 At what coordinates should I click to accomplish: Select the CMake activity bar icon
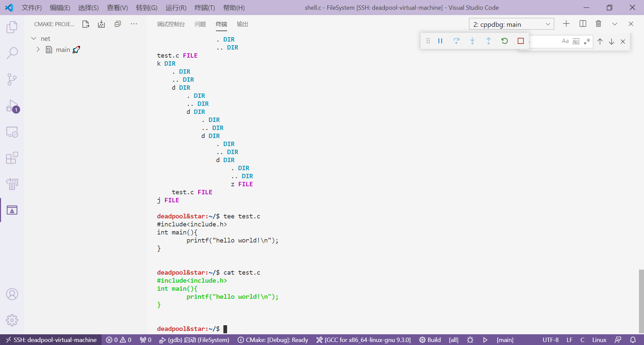pyautogui.click(x=12, y=210)
